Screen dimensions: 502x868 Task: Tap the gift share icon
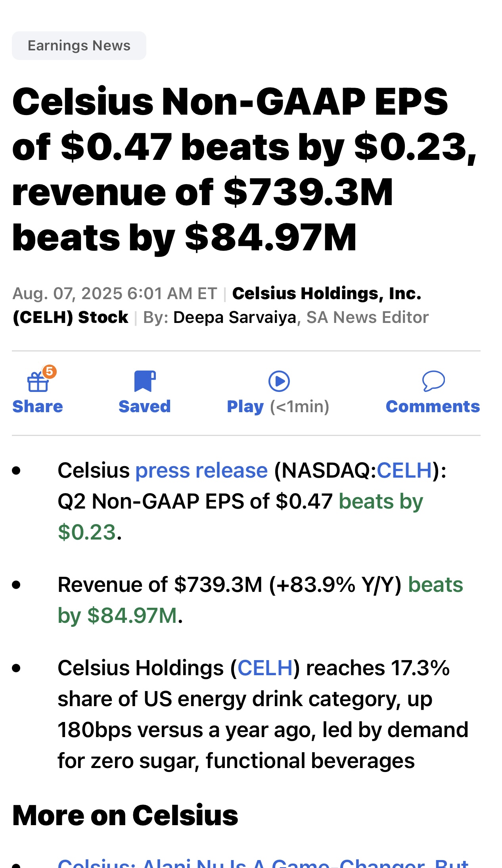point(38,382)
